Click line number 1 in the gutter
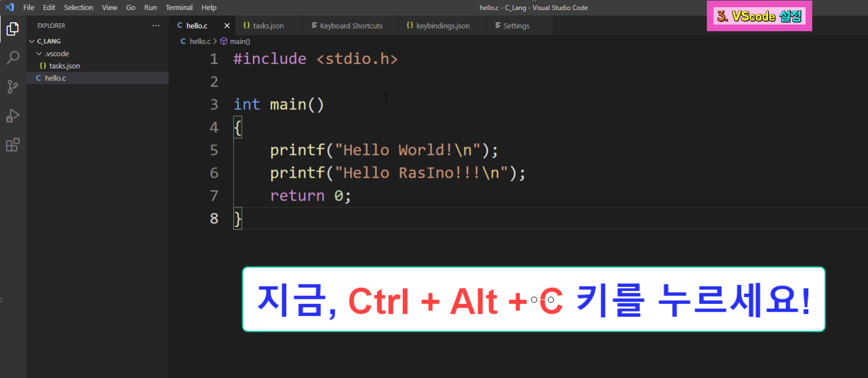 coord(214,59)
